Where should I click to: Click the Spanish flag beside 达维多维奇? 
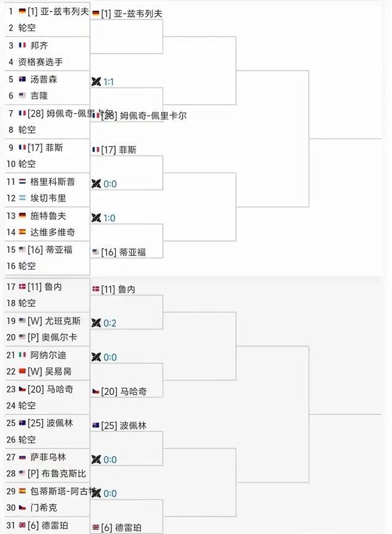pos(23,233)
